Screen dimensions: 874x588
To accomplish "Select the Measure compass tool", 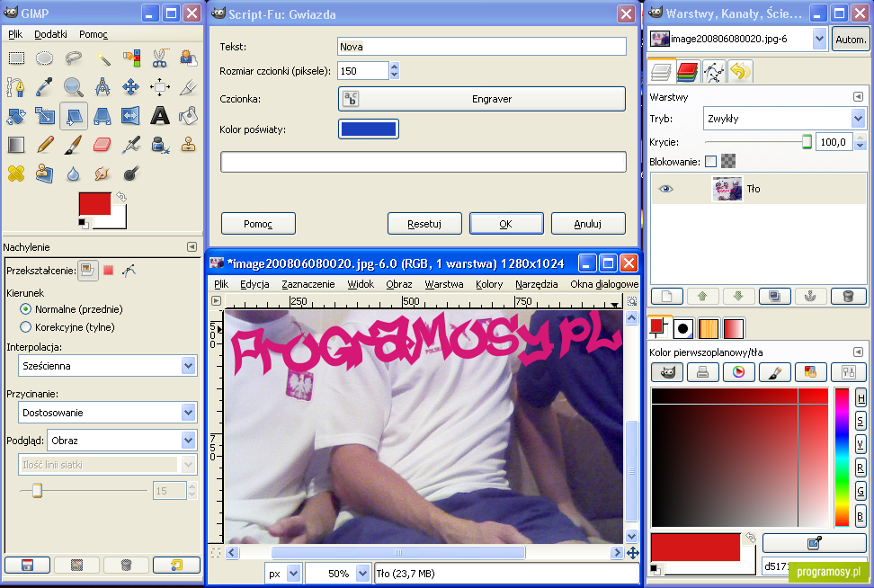I will 103,87.
